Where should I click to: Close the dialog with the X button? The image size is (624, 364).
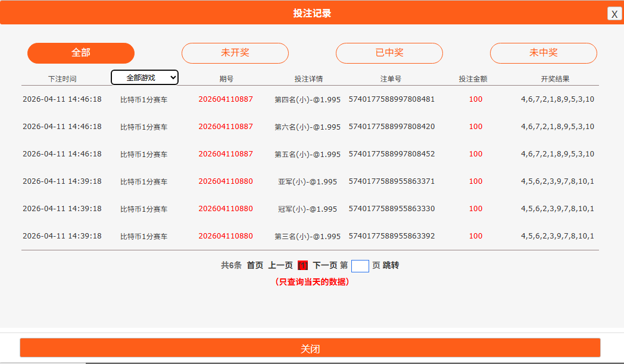(x=614, y=14)
